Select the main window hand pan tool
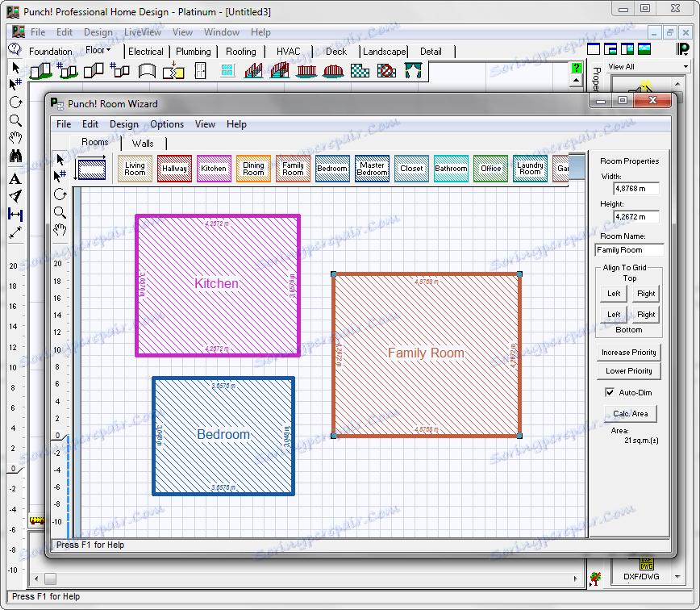Image resolution: width=700 pixels, height=610 pixels. pyautogui.click(x=15, y=138)
